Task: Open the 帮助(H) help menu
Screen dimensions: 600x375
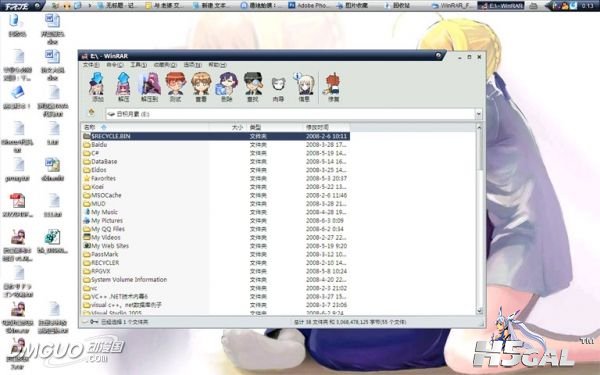Action: [217, 65]
